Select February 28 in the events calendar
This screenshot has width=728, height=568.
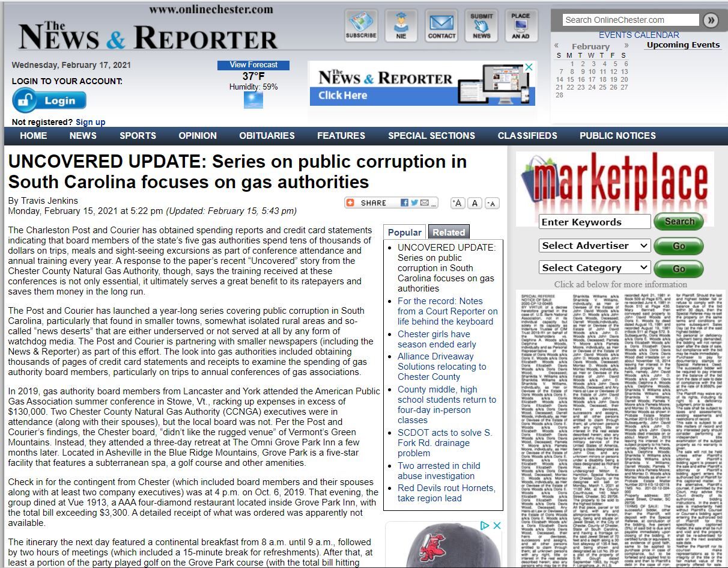(x=560, y=95)
